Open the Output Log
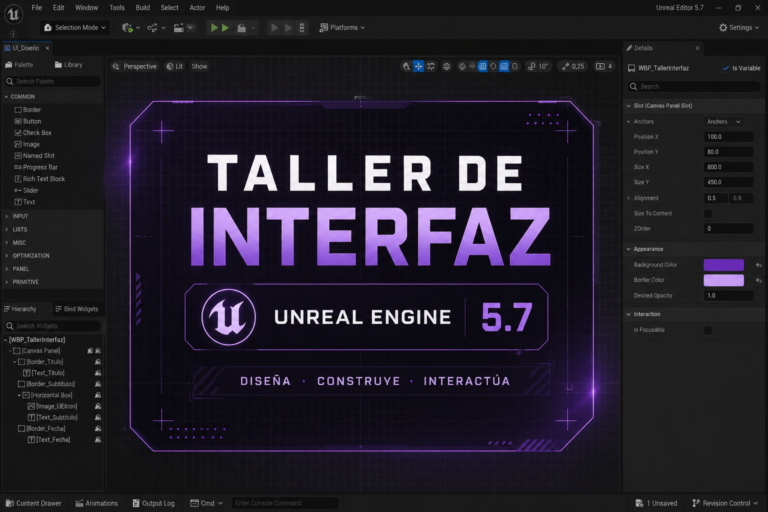The width and height of the screenshot is (768, 512). 153,503
